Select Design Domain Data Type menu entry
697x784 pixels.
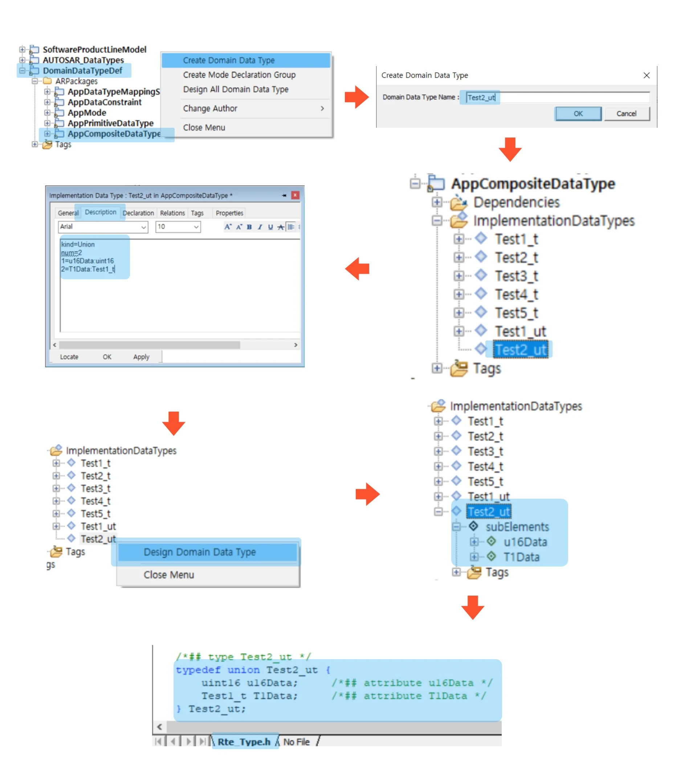pyautogui.click(x=208, y=552)
